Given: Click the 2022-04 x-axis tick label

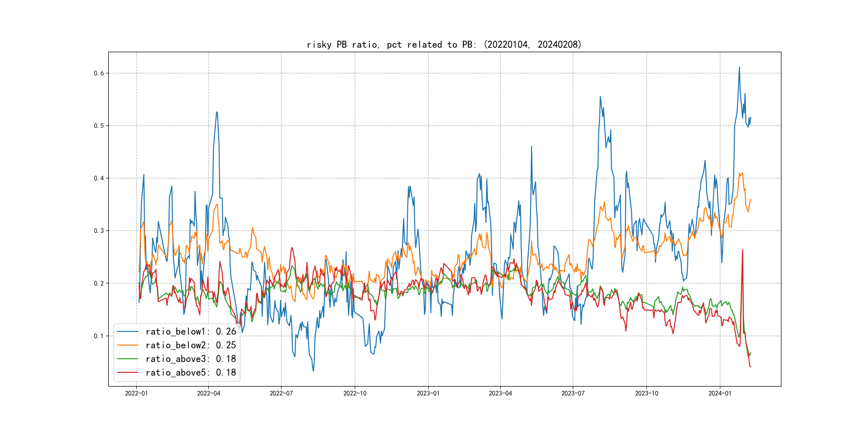Looking at the screenshot, I should (209, 393).
